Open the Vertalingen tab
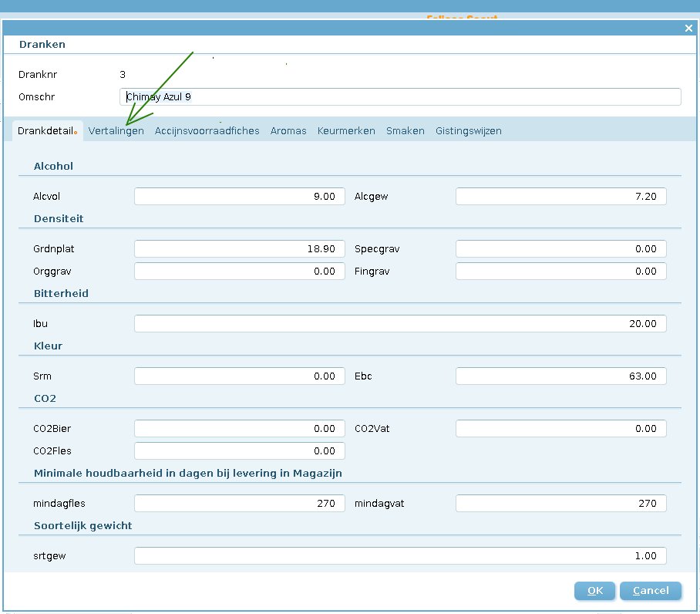 pyautogui.click(x=116, y=131)
